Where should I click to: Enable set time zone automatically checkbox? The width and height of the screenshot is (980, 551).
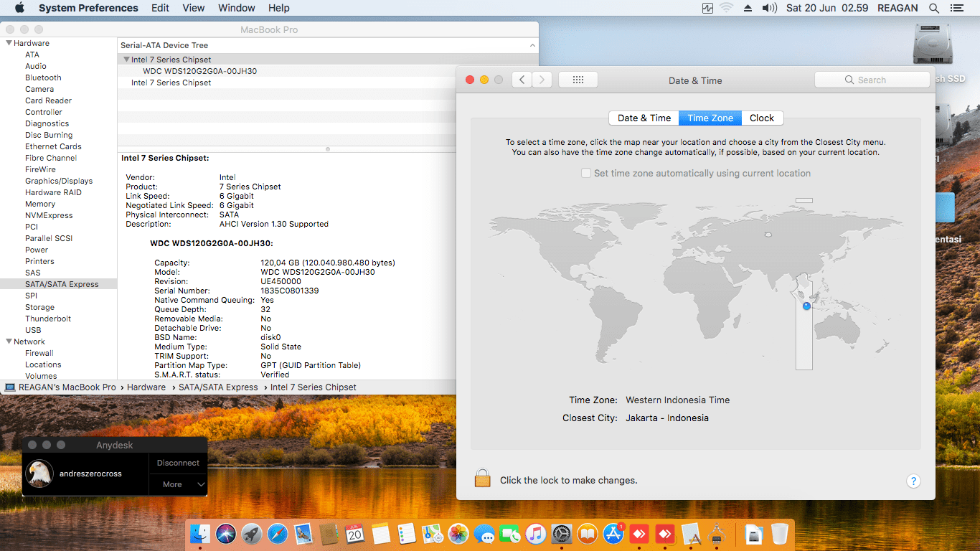(586, 173)
